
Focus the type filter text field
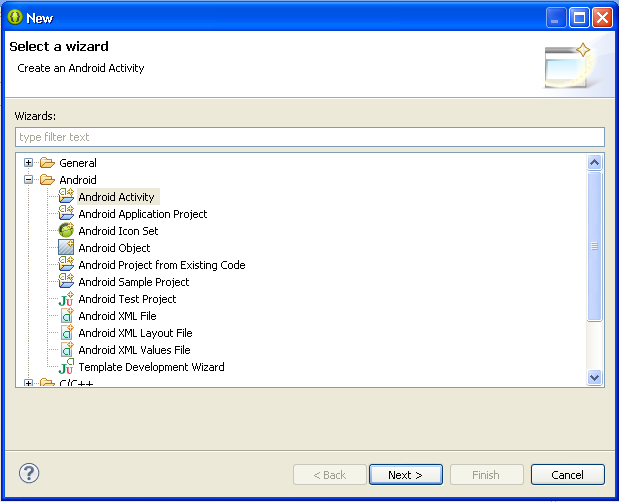(310, 137)
